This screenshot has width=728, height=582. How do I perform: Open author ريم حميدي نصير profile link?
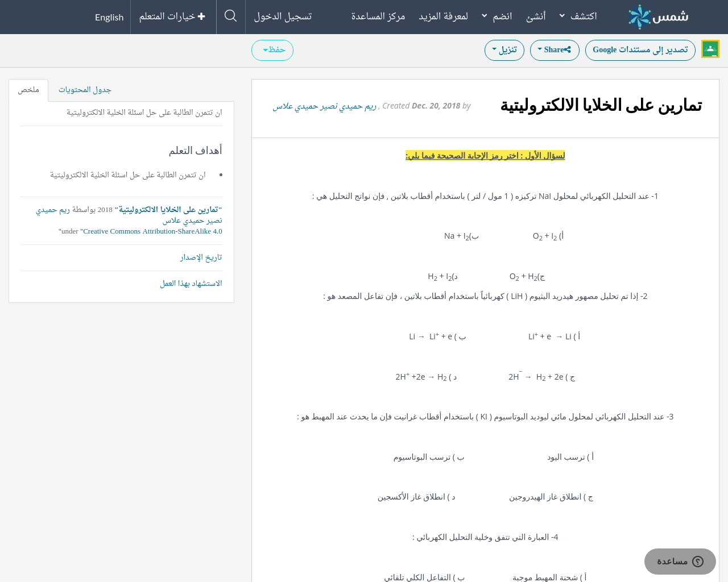tap(325, 106)
